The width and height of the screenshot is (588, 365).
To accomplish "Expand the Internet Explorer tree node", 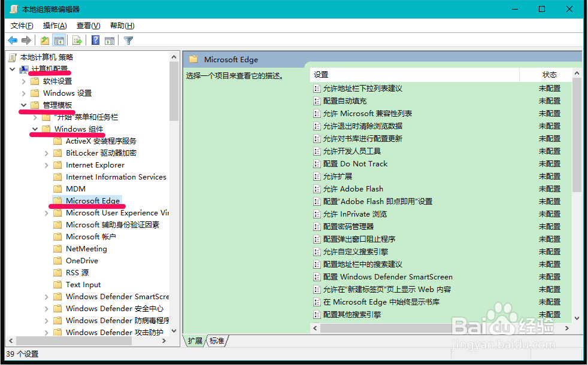I will pyautogui.click(x=47, y=165).
